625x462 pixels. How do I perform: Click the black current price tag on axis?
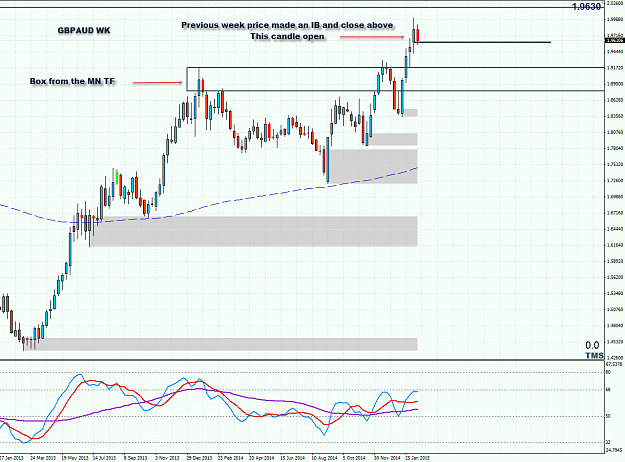pyautogui.click(x=614, y=40)
